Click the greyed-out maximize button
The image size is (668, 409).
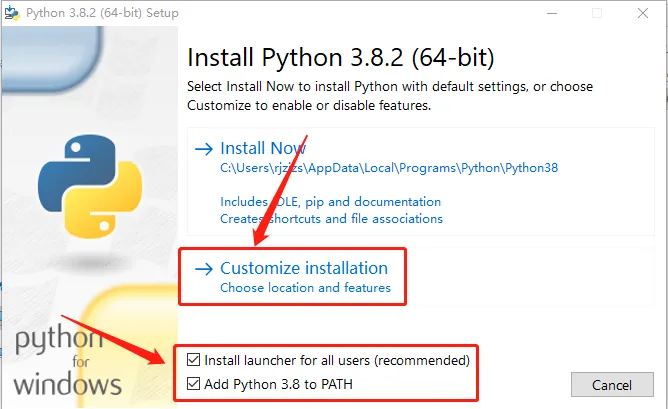pos(597,13)
